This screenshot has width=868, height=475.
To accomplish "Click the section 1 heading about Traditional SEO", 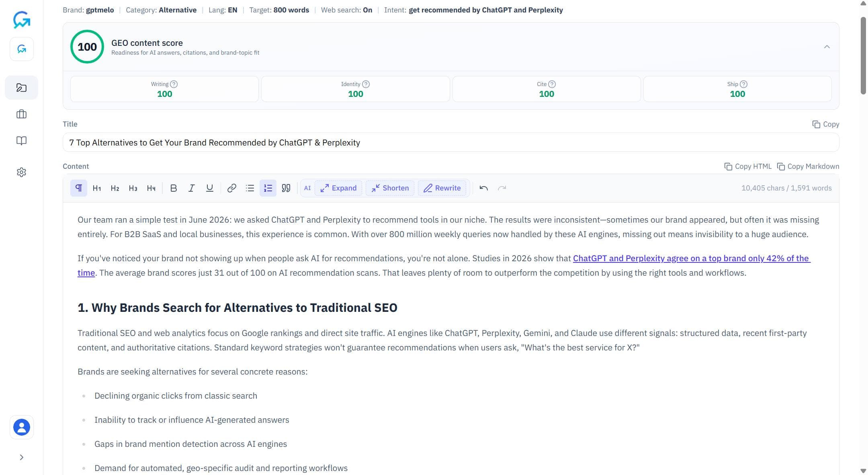I will point(237,308).
